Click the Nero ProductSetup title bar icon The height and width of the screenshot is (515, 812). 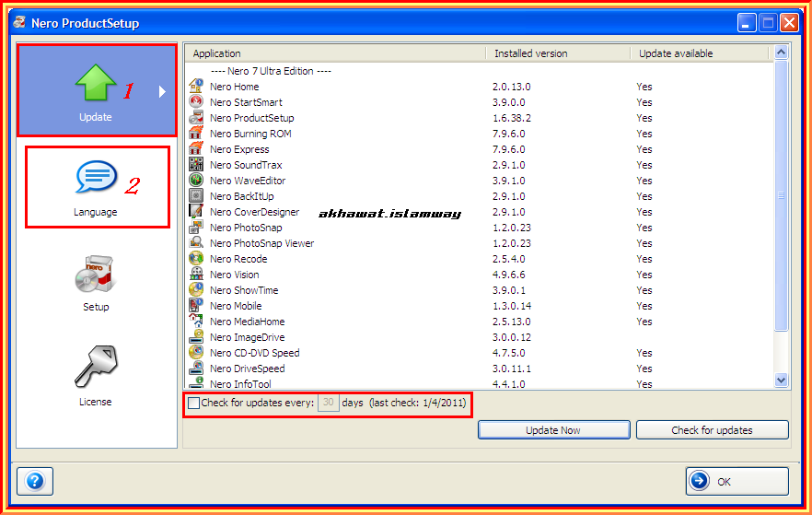click(19, 22)
